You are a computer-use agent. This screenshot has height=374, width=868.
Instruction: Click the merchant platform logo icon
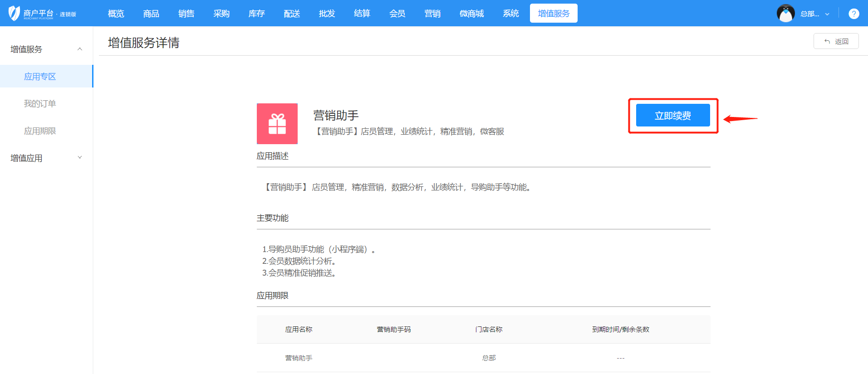14,13
